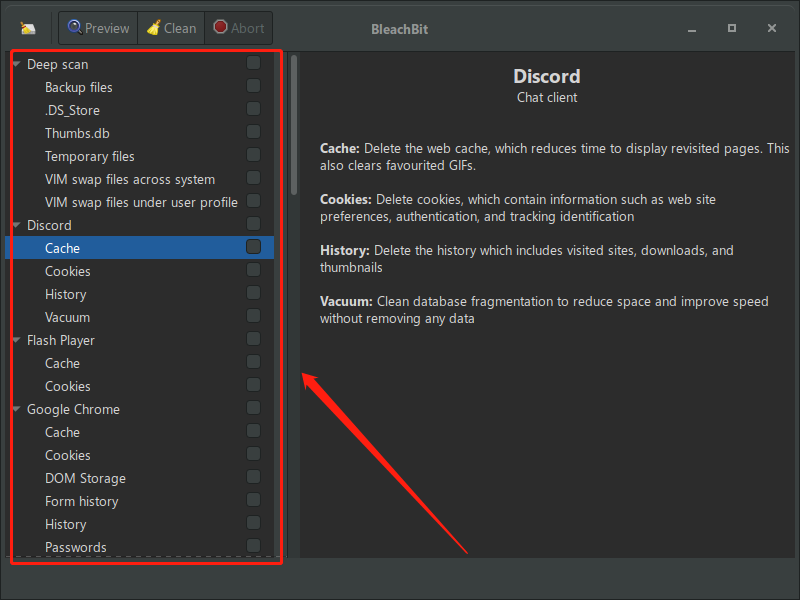
Task: Click the Clean broom button
Action: point(171,28)
